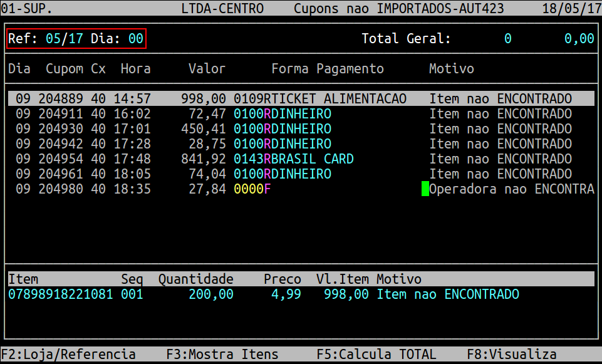The image size is (602, 364).
Task: Click payment form 0143RBRASIL CARD
Action: (294, 159)
